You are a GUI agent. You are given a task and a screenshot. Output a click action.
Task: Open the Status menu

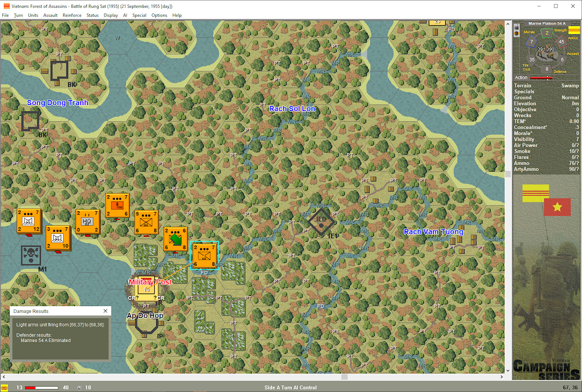click(x=93, y=15)
